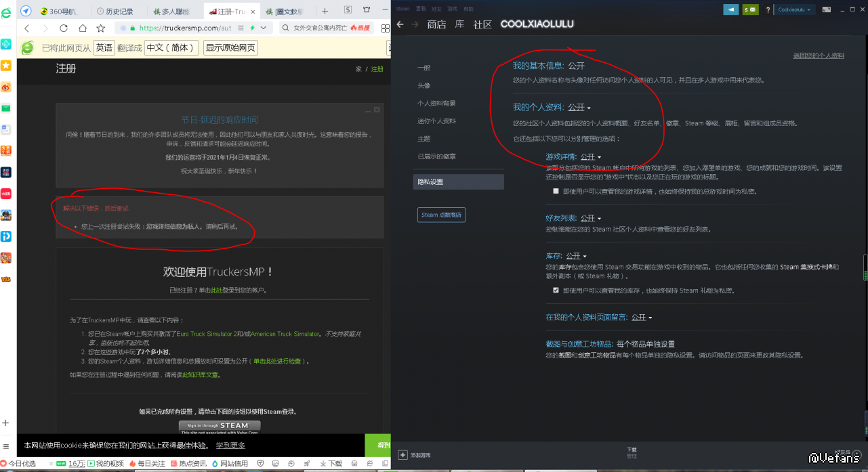Viewport: 868px width, 472px height.
Task: Click the browser back arrow
Action: click(x=27, y=28)
